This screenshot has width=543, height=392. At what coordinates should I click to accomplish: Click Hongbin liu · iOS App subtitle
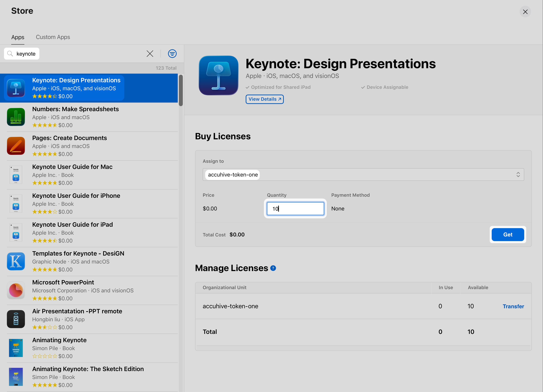58,319
